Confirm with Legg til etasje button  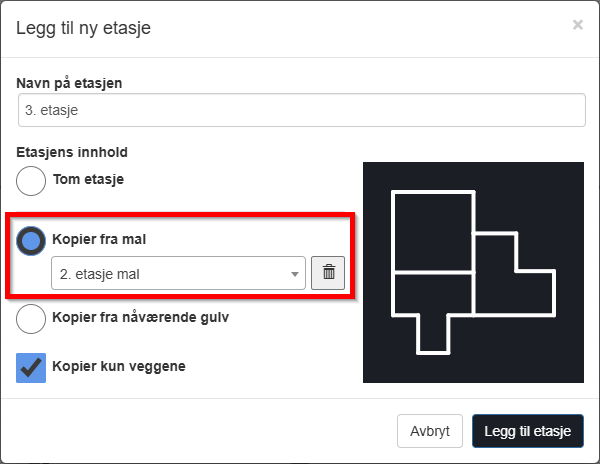[x=527, y=431]
